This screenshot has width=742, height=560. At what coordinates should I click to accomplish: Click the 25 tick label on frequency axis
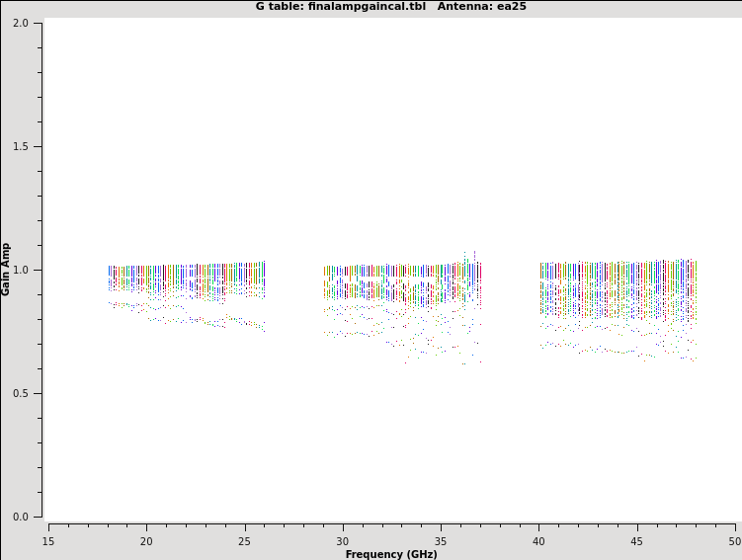coord(244,540)
